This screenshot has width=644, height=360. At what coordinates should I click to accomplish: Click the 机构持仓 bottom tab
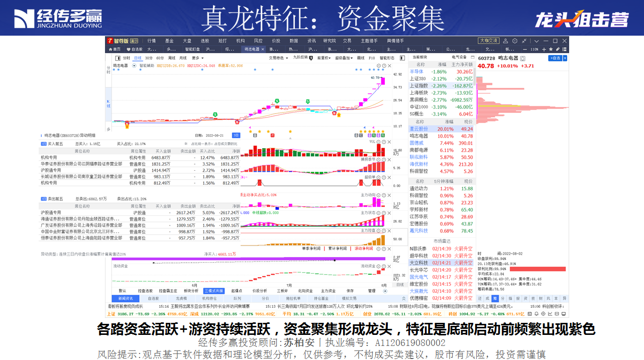[209, 298]
